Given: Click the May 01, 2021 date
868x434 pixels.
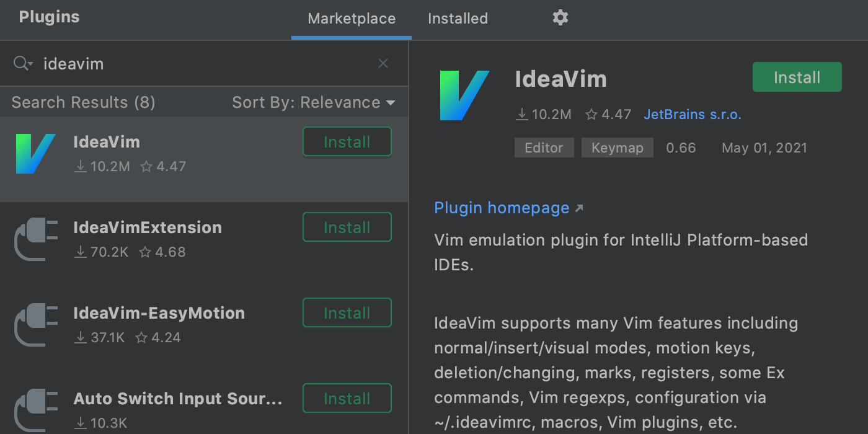Looking at the screenshot, I should tap(764, 148).
